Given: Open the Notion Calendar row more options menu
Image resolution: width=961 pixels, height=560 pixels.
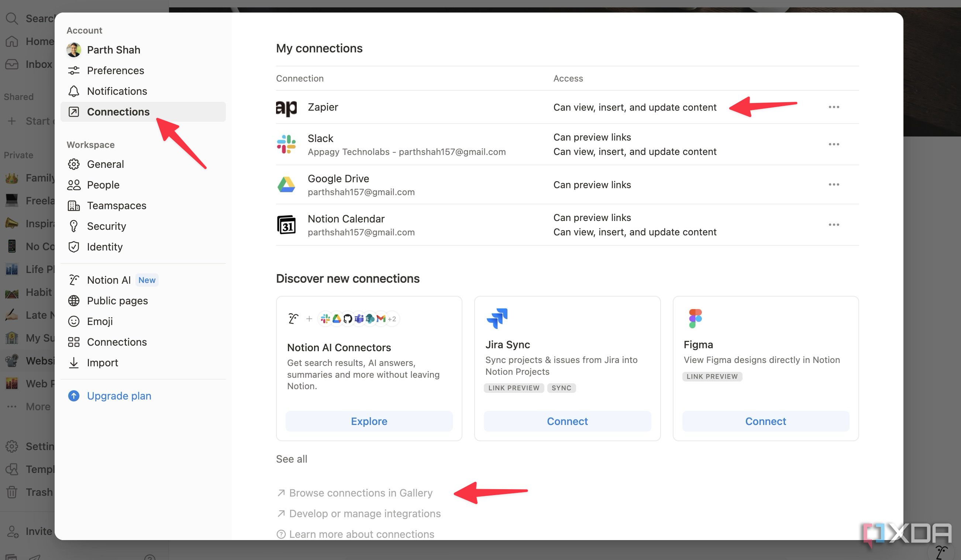Looking at the screenshot, I should click(x=834, y=225).
